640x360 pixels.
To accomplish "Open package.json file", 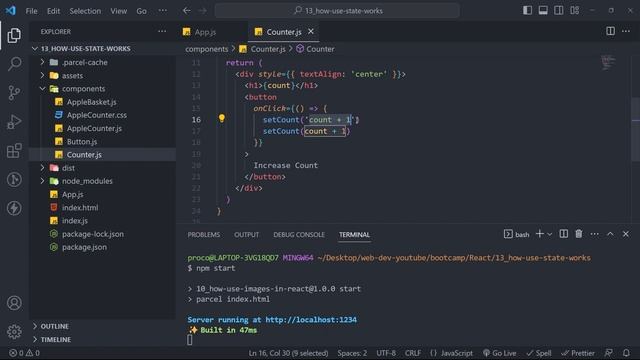I will 84,247.
